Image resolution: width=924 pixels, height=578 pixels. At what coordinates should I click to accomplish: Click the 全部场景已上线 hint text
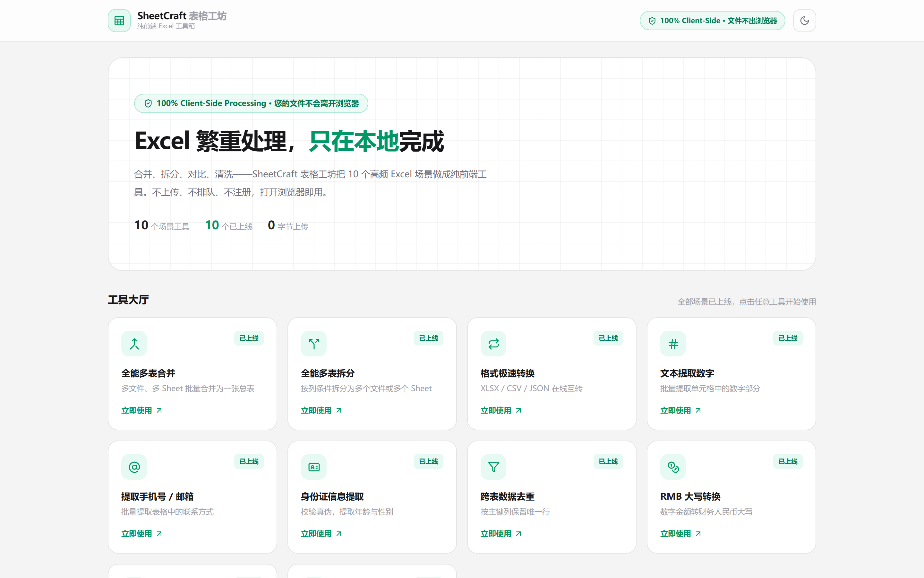tap(747, 302)
